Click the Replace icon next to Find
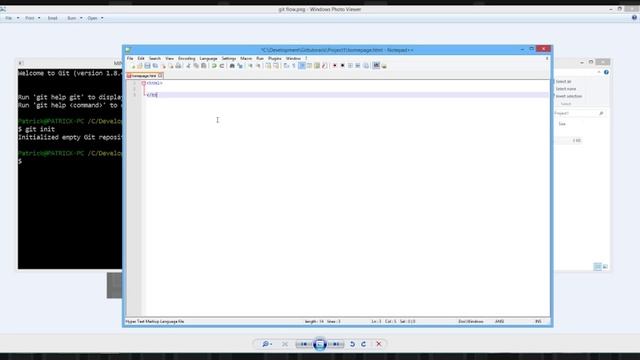 [240, 66]
